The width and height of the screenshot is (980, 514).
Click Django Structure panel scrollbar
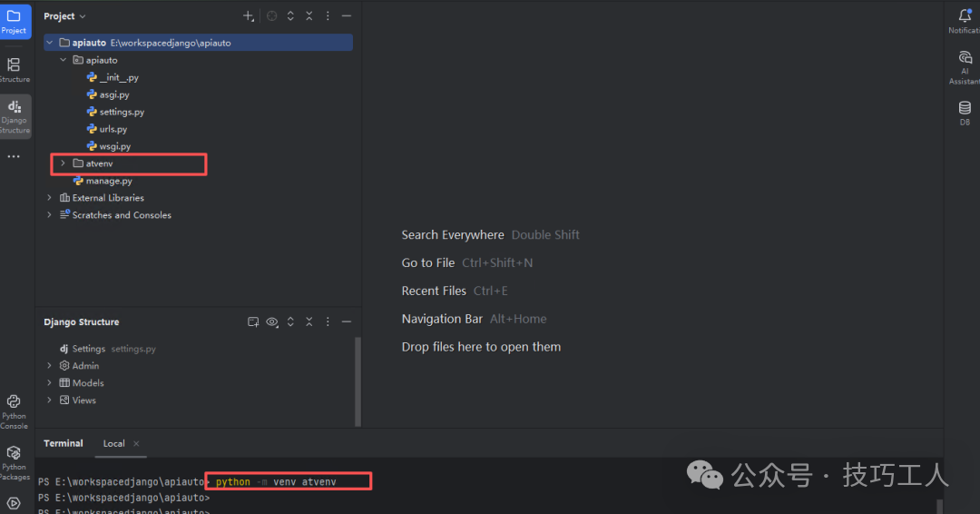(x=358, y=381)
